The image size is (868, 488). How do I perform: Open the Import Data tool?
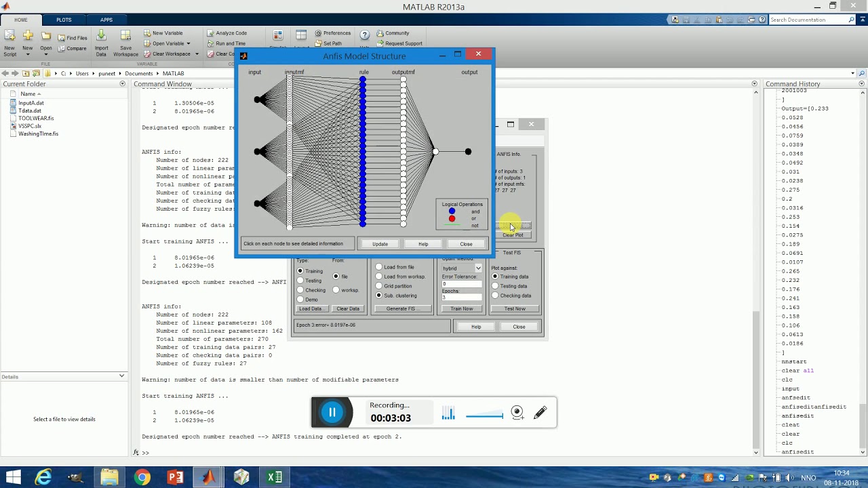101,42
